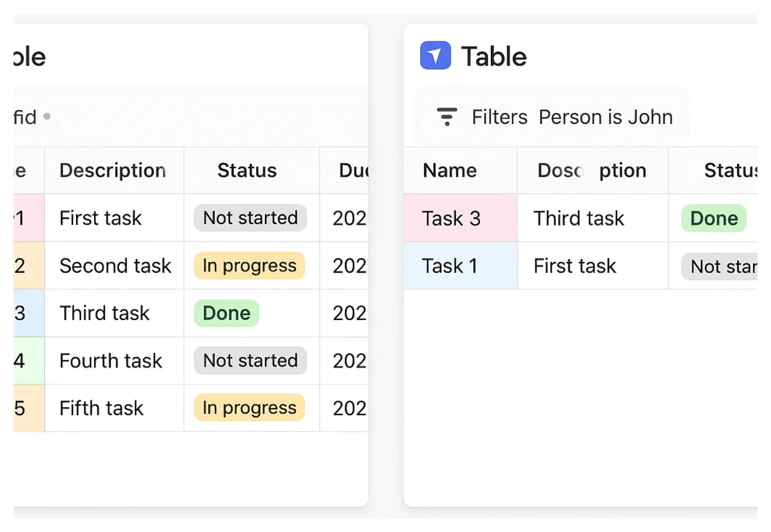Click the Done badge in filtered table
771x532 pixels.
(x=714, y=219)
